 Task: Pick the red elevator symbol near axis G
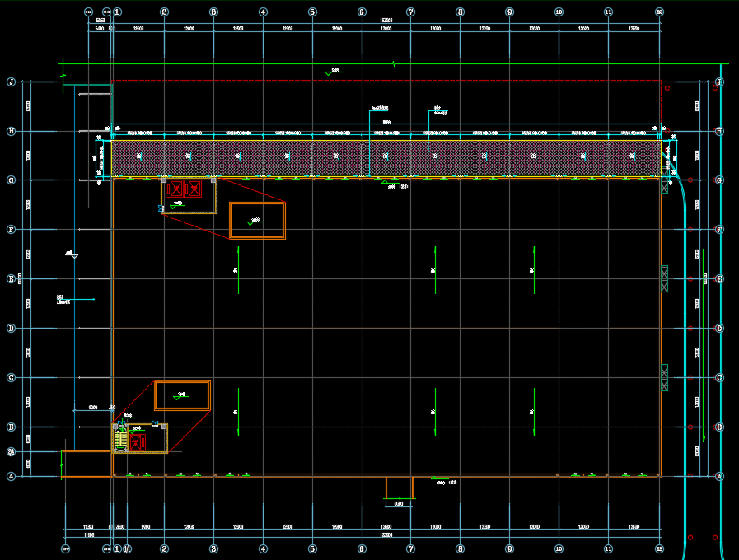[185, 189]
